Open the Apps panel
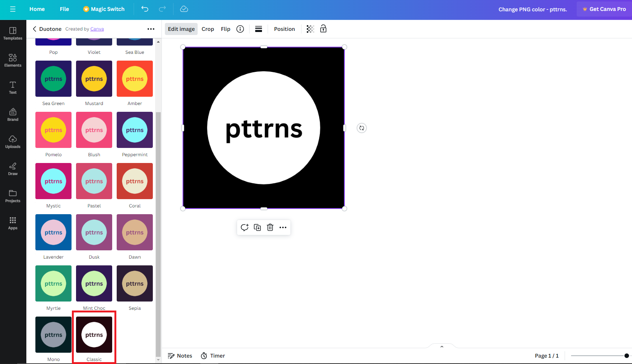Viewport: 632px width, 364px height. click(13, 223)
